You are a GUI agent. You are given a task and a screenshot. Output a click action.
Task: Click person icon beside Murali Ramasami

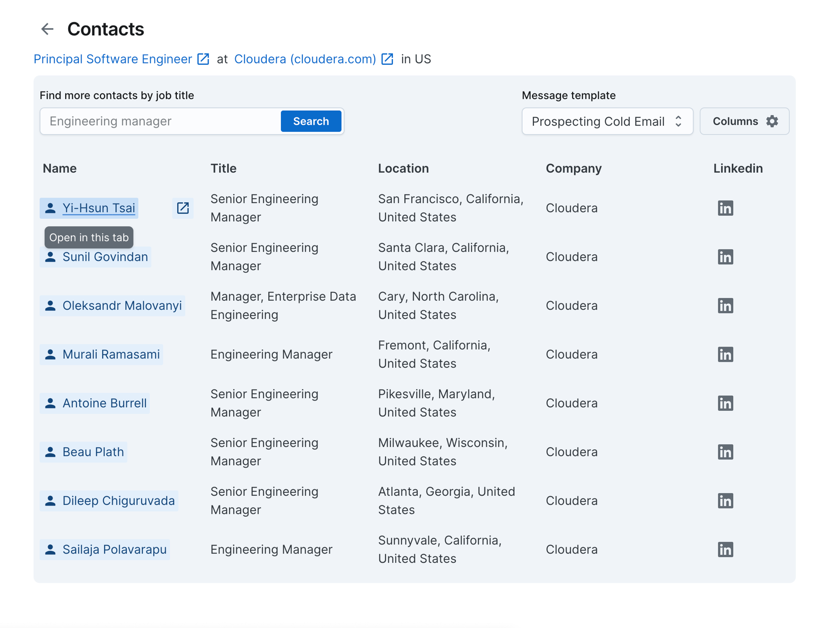[x=50, y=354]
